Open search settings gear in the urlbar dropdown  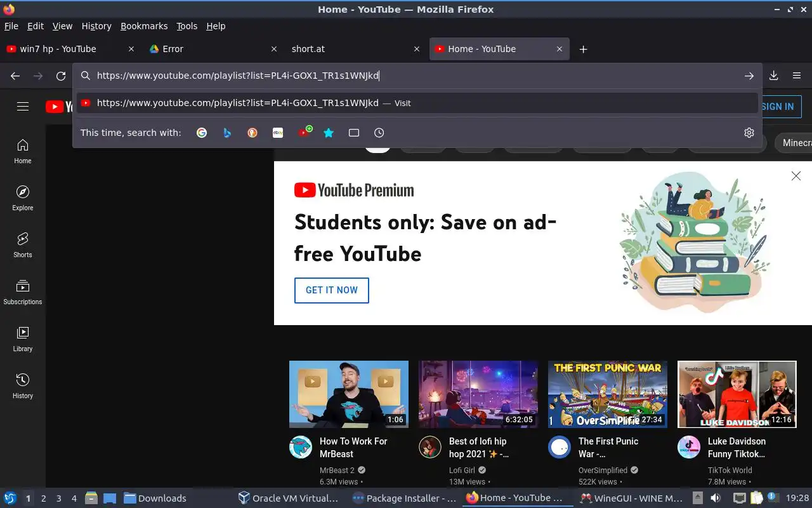pyautogui.click(x=749, y=133)
